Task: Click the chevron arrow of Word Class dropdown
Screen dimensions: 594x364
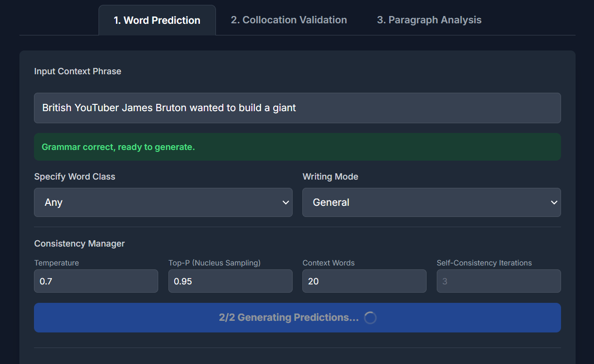Action: coord(286,202)
